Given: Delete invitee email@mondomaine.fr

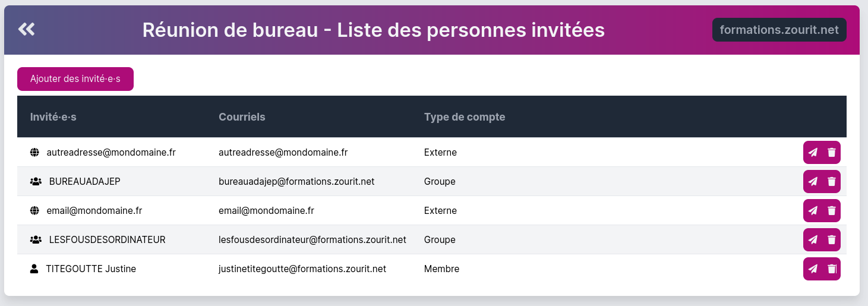Looking at the screenshot, I should click(832, 210).
